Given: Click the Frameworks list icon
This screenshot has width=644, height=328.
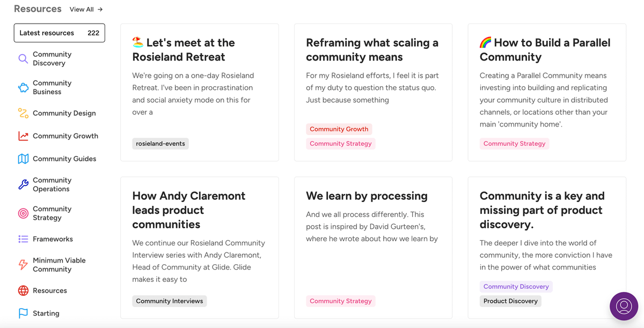Looking at the screenshot, I should (23, 239).
